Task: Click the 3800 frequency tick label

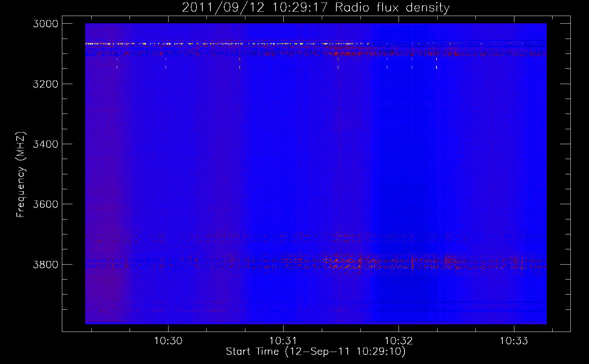Action: (x=46, y=264)
